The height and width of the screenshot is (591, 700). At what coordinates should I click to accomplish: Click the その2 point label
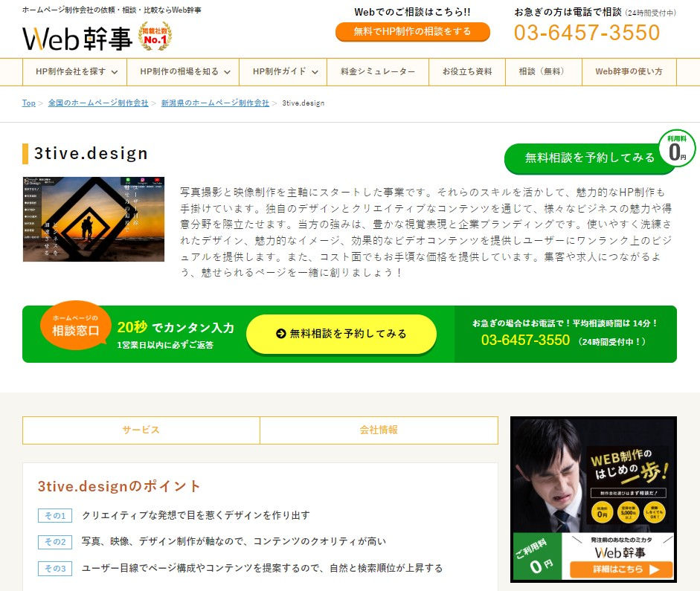[x=55, y=542]
